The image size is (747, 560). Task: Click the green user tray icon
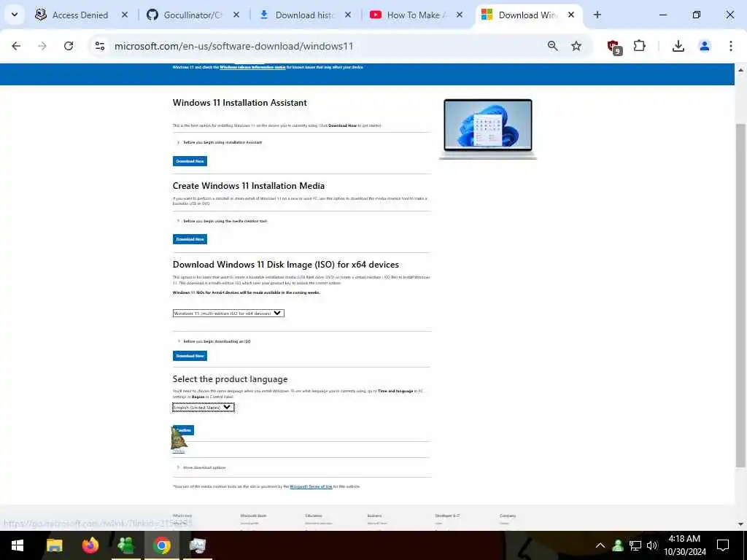[618, 545]
